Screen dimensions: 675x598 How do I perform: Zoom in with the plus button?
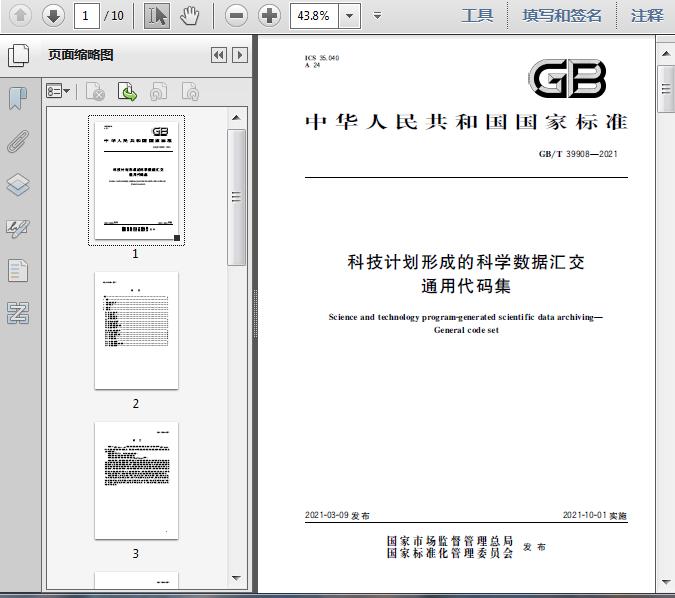[269, 16]
